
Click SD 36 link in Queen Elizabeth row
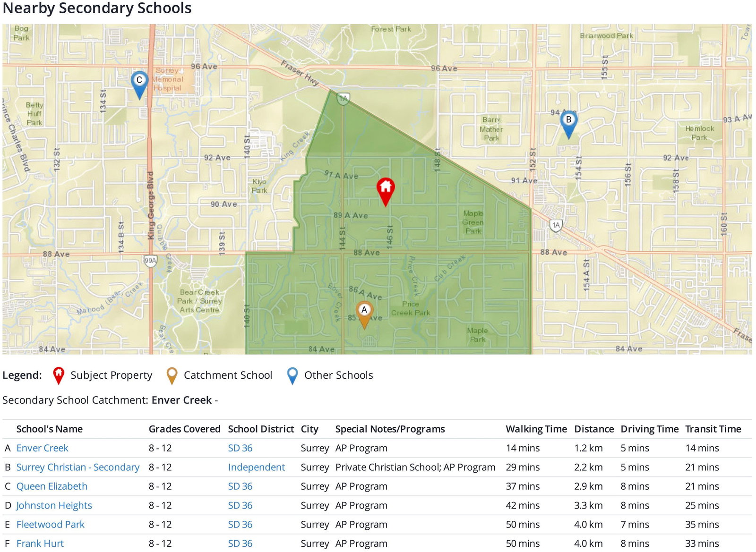[240, 486]
